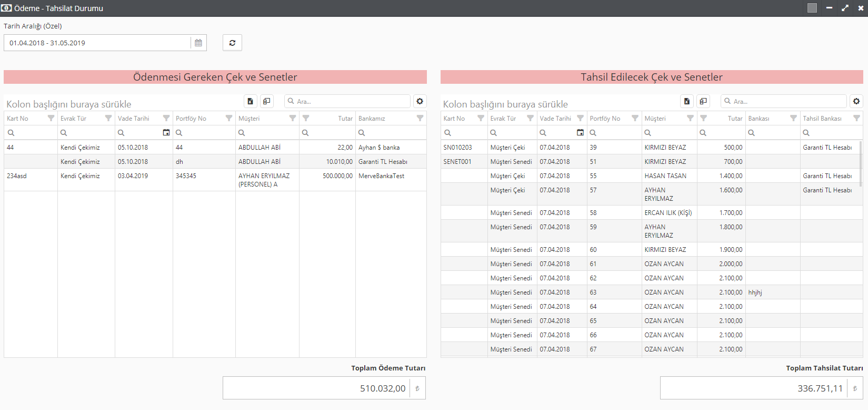This screenshot has height=410, width=868.
Task: Click the refresh button beside the date range
Action: (232, 43)
